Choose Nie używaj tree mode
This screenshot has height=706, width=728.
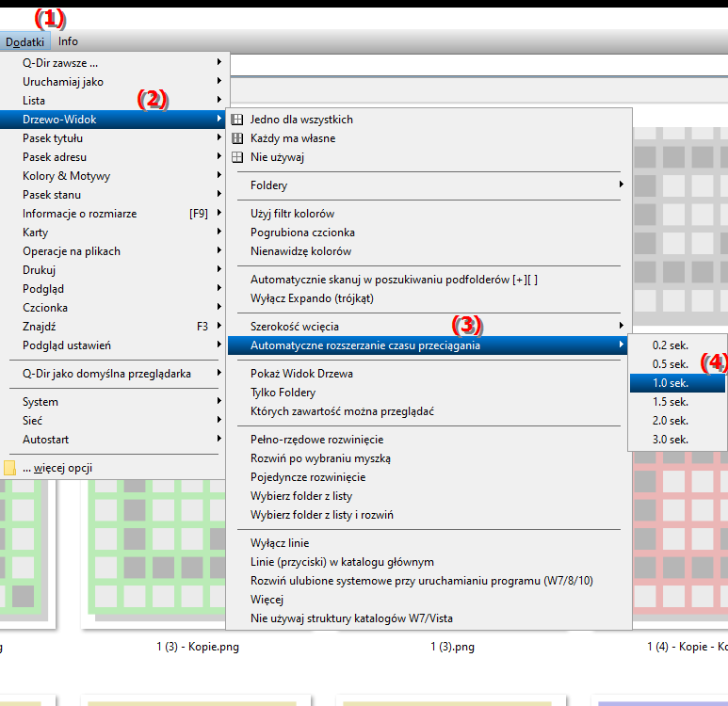(x=429, y=157)
